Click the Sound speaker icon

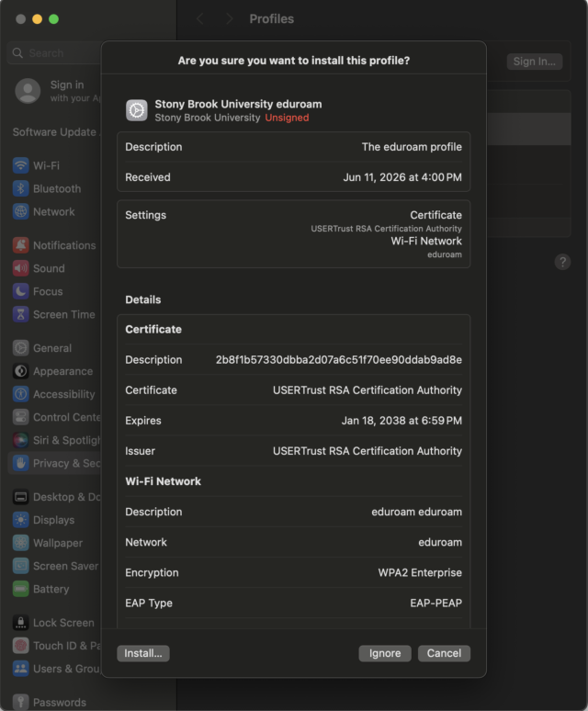[x=20, y=268]
